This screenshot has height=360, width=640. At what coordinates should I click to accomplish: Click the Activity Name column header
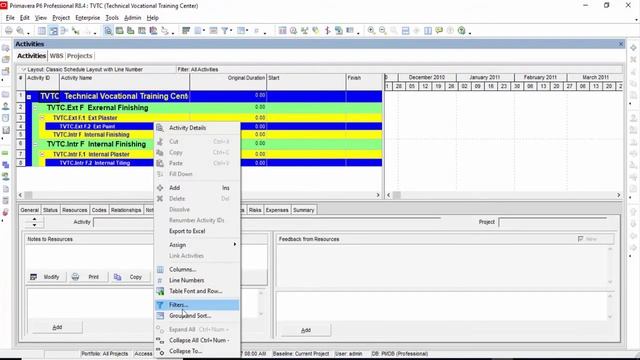click(124, 82)
